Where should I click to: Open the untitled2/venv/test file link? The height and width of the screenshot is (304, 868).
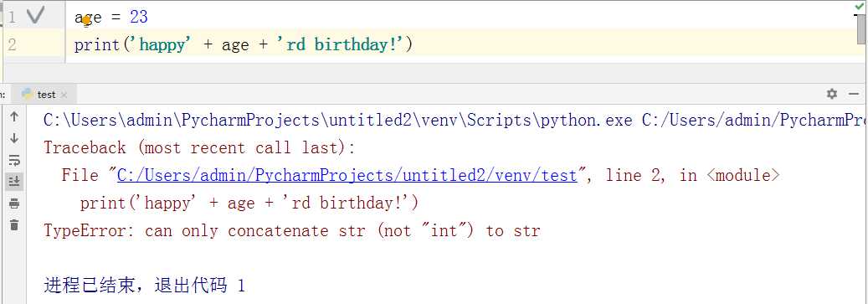click(x=347, y=176)
